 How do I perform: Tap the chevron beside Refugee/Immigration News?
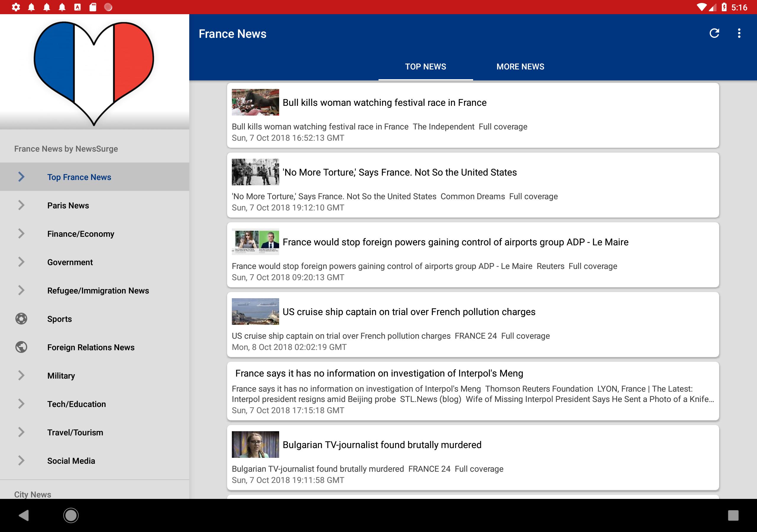coord(21,290)
